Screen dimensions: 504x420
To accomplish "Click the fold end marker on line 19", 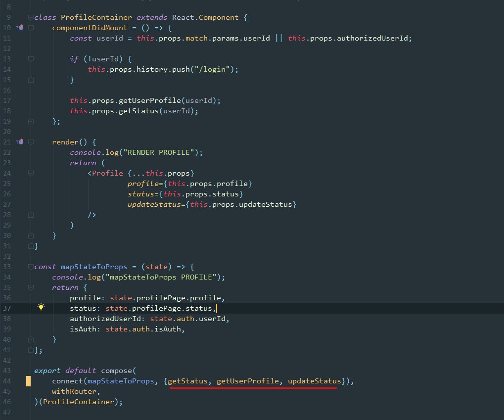I will [x=31, y=121].
